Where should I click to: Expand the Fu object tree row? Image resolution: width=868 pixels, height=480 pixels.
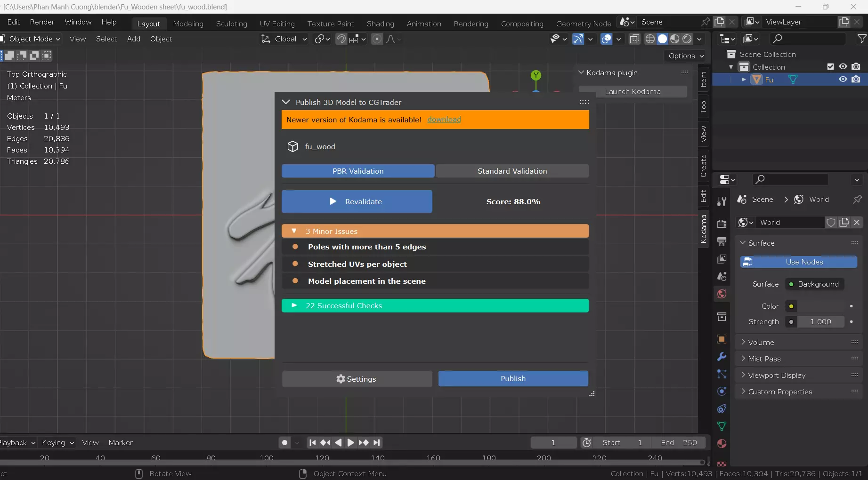[744, 80]
